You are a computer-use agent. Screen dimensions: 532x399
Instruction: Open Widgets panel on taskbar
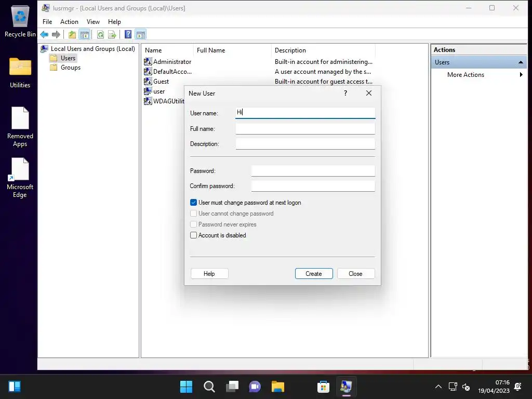click(x=15, y=387)
